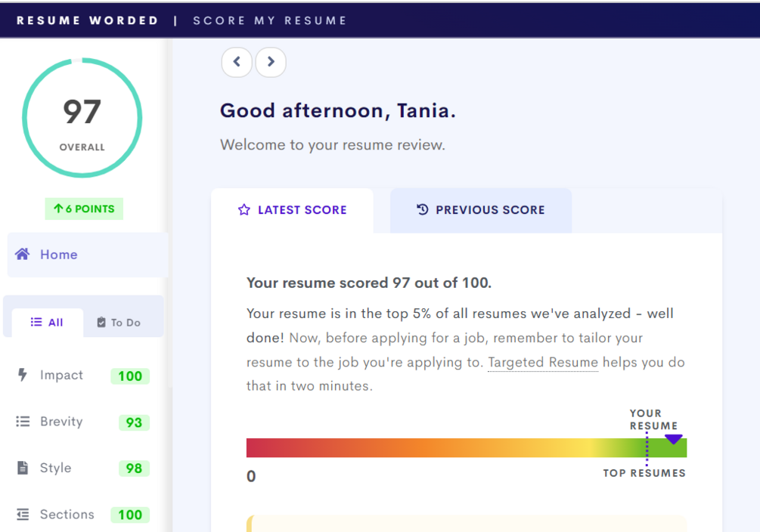Screen dimensions: 760x532
Task: Open the Sections category
Action: 82,515
